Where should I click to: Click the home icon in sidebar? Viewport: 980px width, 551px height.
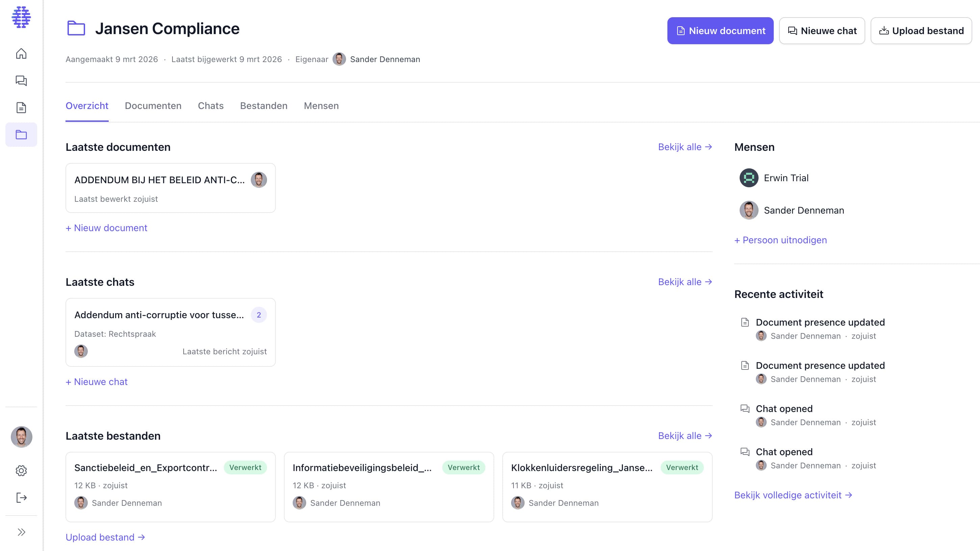click(x=21, y=54)
